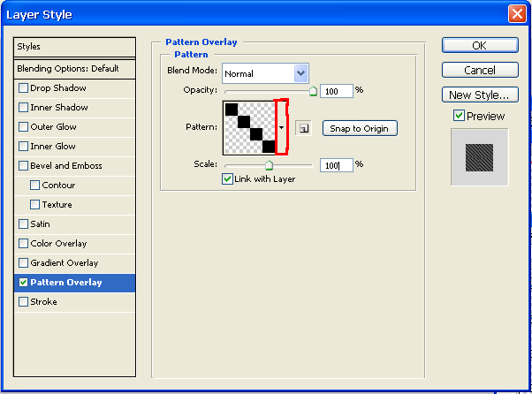Click the Snap to Origin button
Image resolution: width=532 pixels, height=394 pixels.
click(x=360, y=128)
